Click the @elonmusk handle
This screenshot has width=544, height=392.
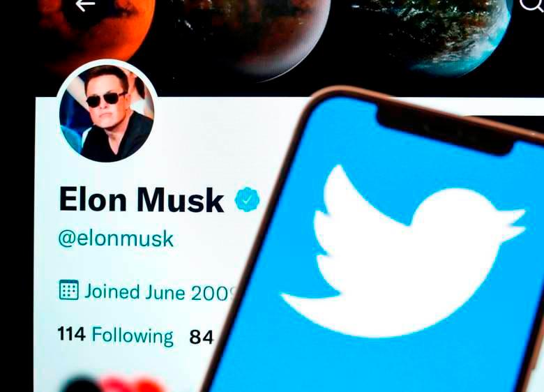116,239
